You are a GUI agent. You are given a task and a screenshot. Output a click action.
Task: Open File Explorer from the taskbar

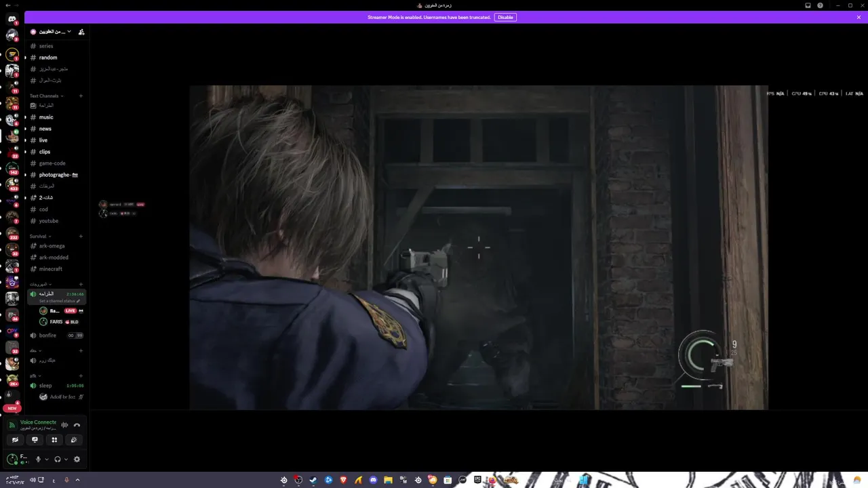(x=388, y=480)
